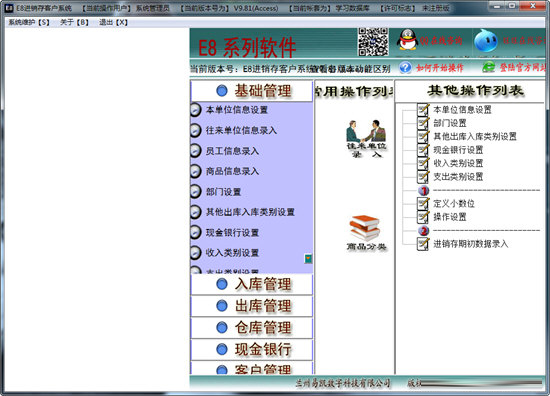Click the round icon beside 现金银行设置 in left list
The width and height of the screenshot is (550, 396).
tap(195, 233)
